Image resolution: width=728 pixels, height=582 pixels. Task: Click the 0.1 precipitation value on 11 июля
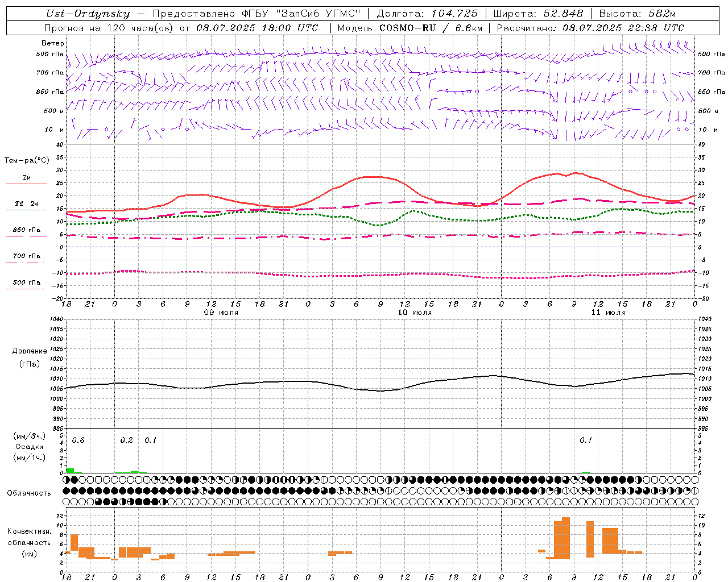[x=586, y=440]
